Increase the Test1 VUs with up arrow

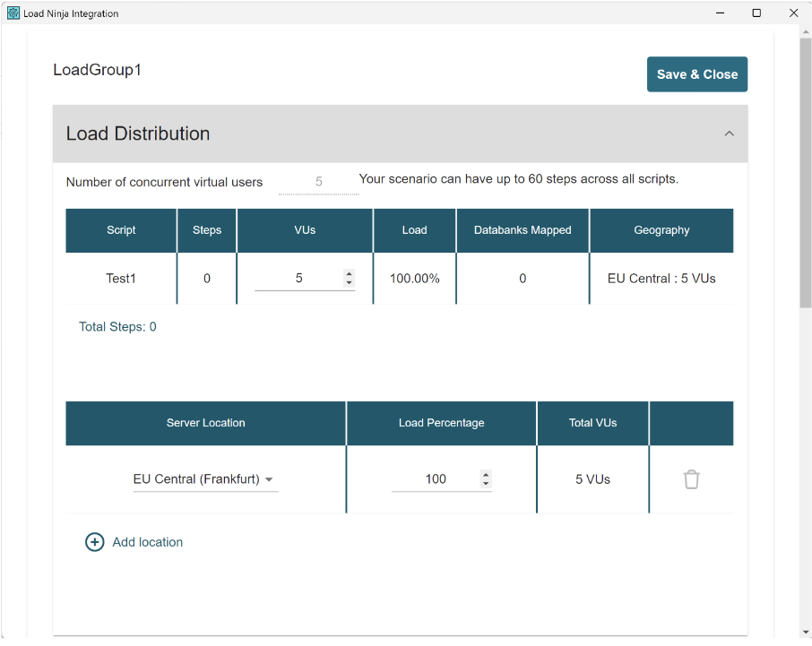[x=349, y=274]
